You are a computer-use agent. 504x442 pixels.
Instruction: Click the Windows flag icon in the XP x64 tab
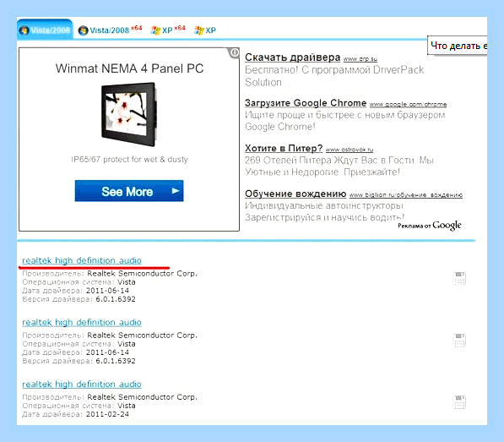coord(155,30)
